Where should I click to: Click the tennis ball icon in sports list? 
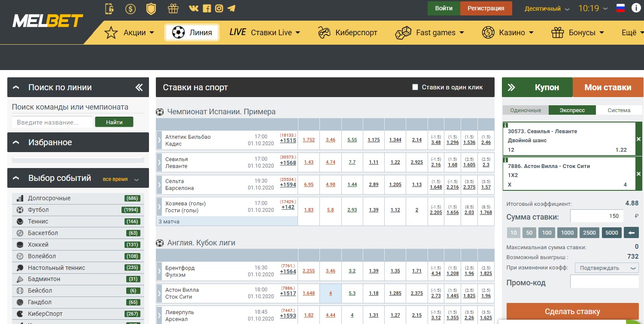click(20, 222)
